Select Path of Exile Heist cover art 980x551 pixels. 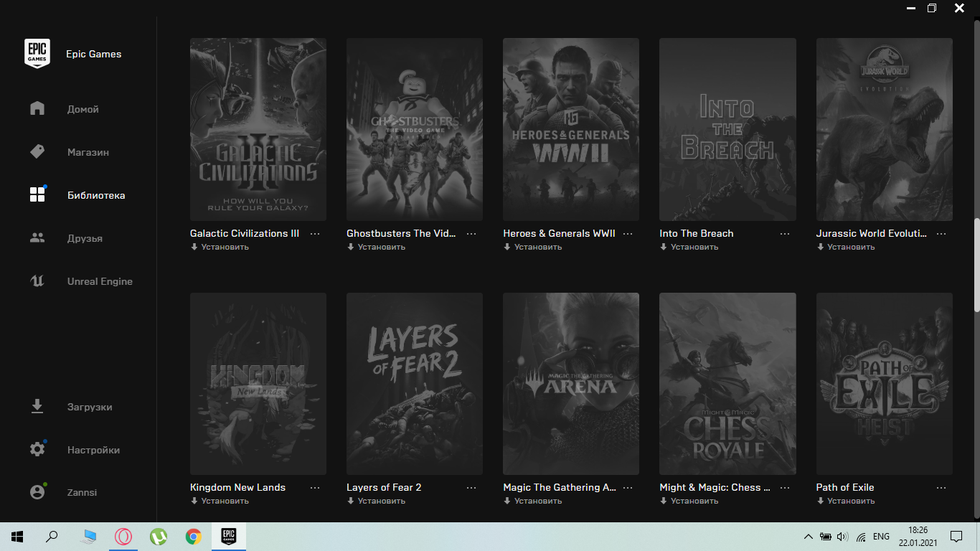[x=885, y=383]
